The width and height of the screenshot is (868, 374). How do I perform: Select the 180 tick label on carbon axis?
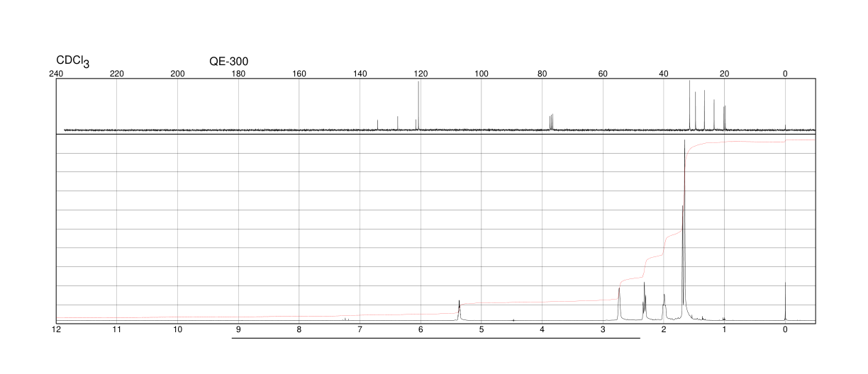pos(238,74)
